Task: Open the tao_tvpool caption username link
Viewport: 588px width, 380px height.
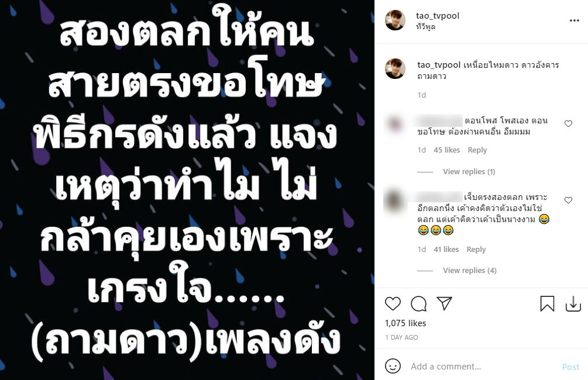Action: 439,65
